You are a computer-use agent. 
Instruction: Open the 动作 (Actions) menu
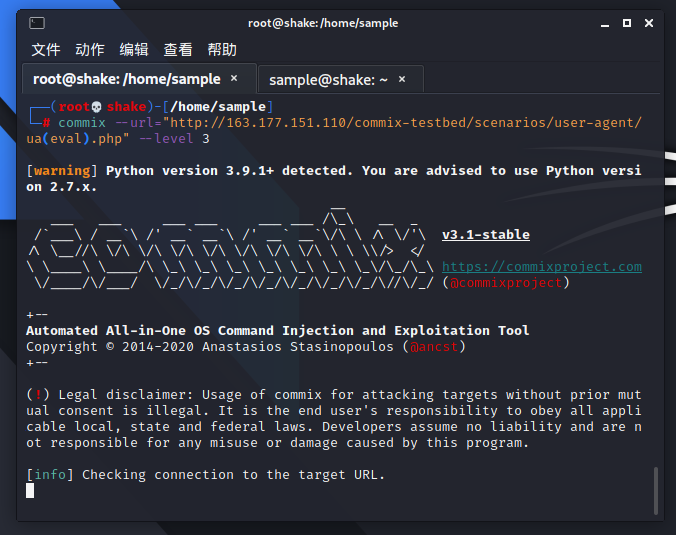[90, 50]
